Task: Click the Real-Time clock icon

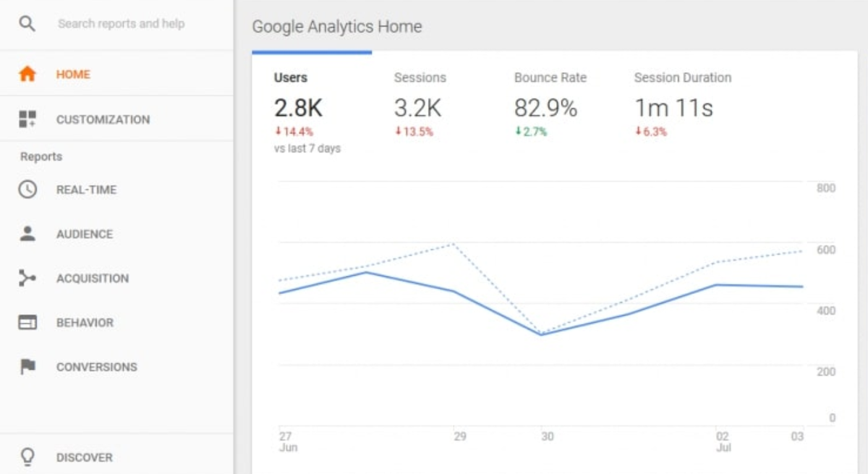Action: pyautogui.click(x=28, y=190)
